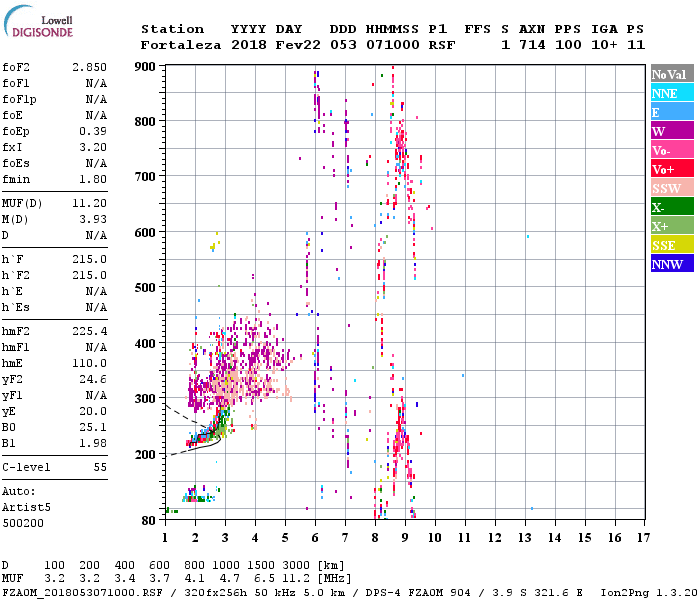Select the NNE cyan legend swatch
The width and height of the screenshot is (700, 600).
pyautogui.click(x=672, y=93)
